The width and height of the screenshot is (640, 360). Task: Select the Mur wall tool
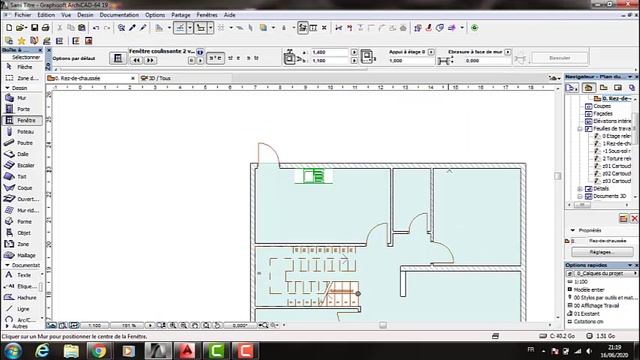coord(22,98)
